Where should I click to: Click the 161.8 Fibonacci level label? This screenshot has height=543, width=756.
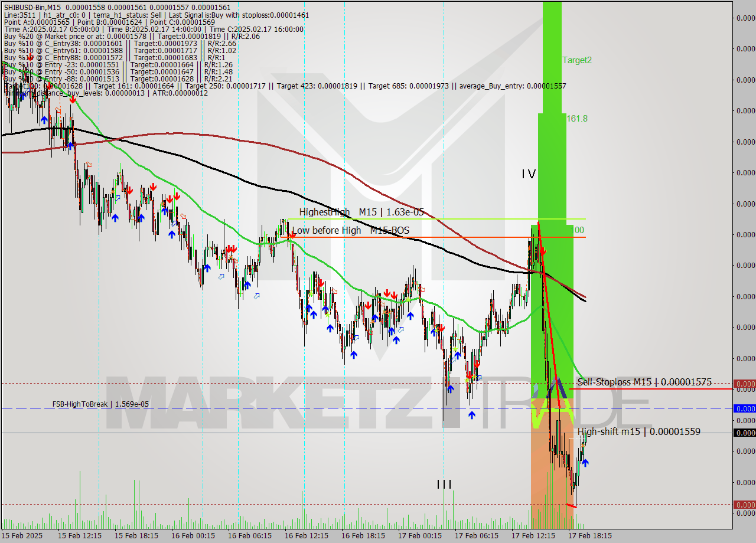pyautogui.click(x=576, y=119)
